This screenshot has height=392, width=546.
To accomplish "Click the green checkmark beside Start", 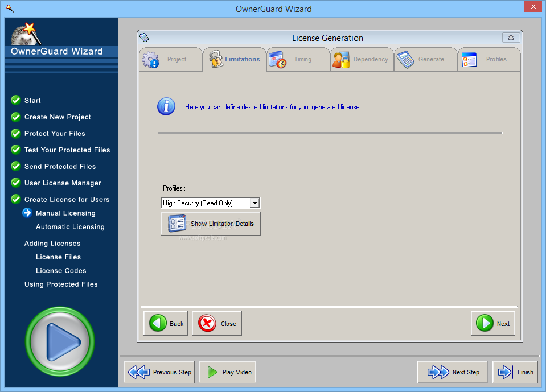I will (x=16, y=100).
